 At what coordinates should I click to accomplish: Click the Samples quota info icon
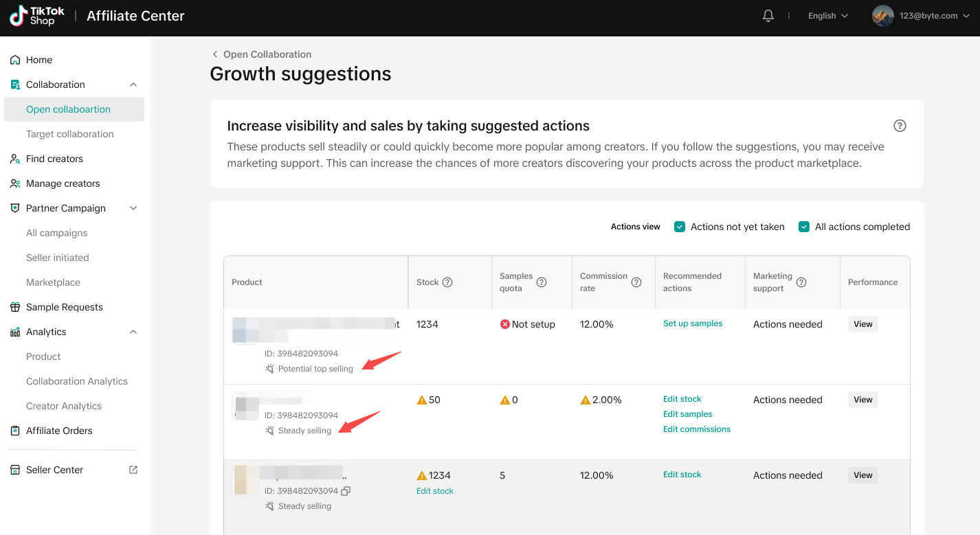542,282
